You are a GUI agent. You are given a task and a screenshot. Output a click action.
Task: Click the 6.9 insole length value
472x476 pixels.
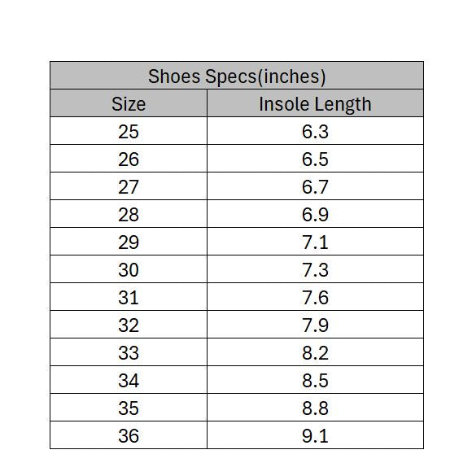315,214
